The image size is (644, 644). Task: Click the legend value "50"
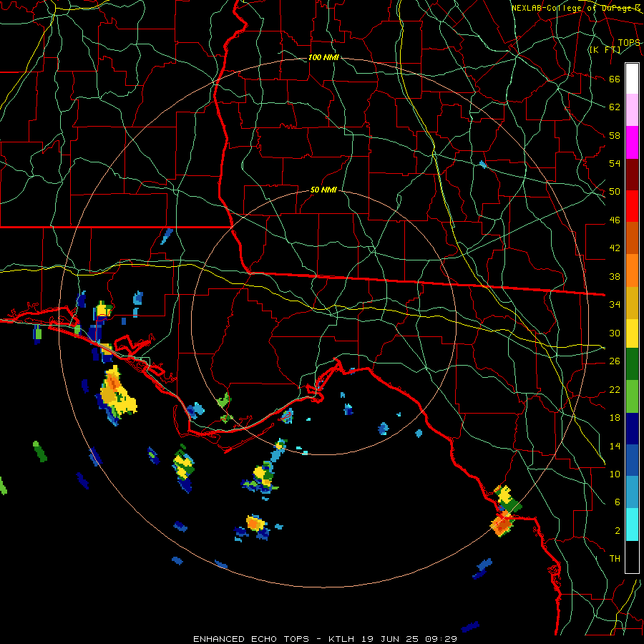(615, 192)
